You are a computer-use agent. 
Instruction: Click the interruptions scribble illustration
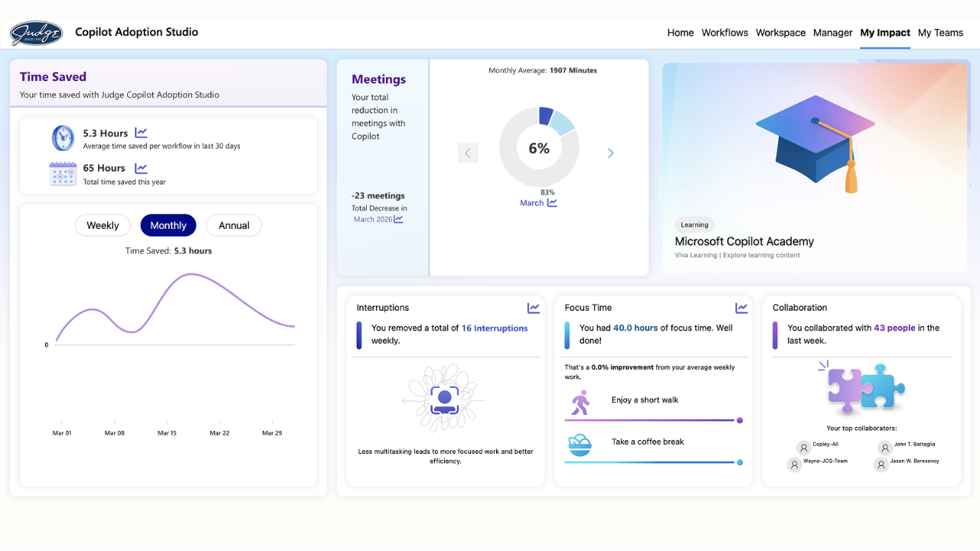coord(444,399)
